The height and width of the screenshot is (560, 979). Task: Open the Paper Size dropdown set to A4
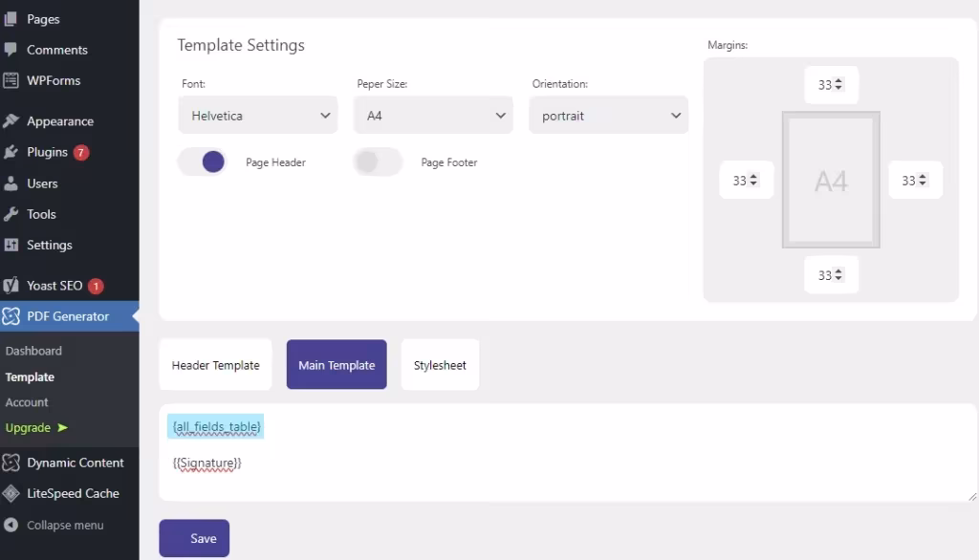pyautogui.click(x=433, y=116)
